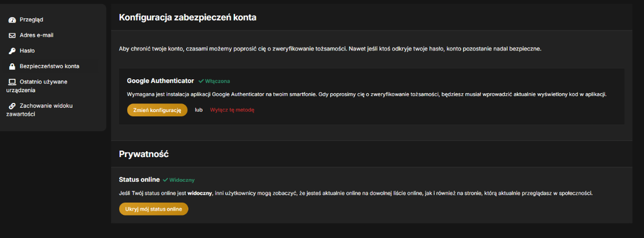Click the Przegląd dashboard gauge icon
This screenshot has width=644, height=238.
pyautogui.click(x=12, y=20)
